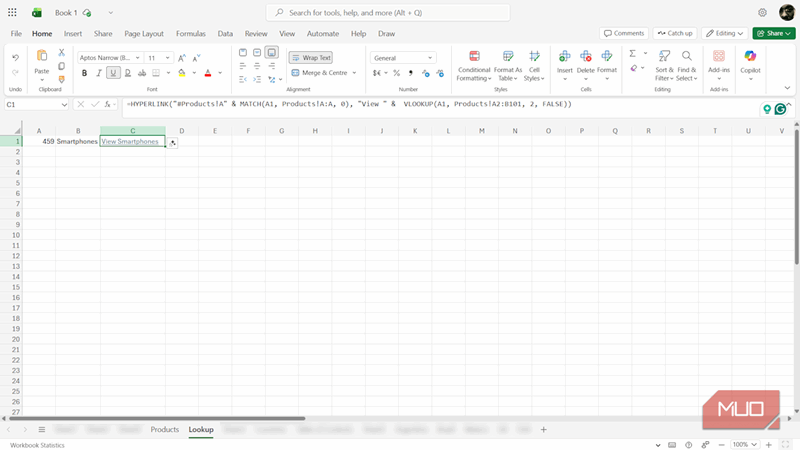Click the View Smartphones hyperlink in C1
Image resolution: width=800 pixels, height=450 pixels.
coord(130,141)
